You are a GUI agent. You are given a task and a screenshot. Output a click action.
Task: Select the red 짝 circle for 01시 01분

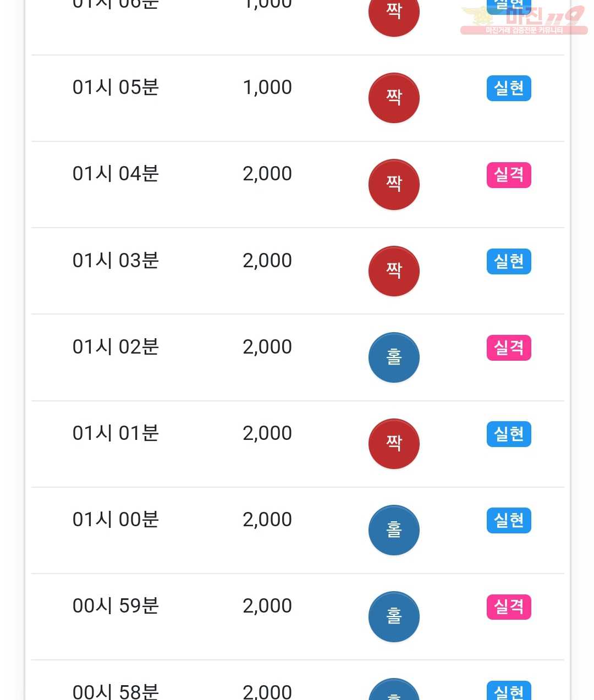(x=394, y=444)
